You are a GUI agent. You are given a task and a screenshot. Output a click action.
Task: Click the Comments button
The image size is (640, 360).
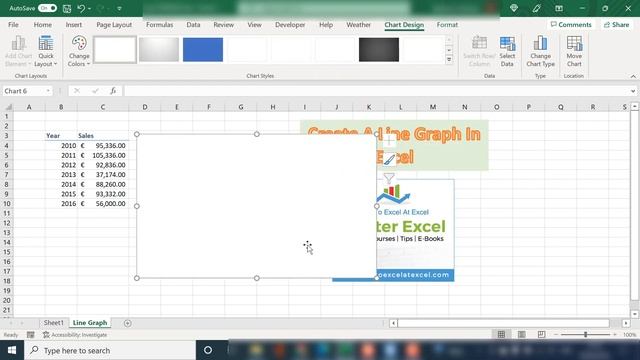[571, 24]
